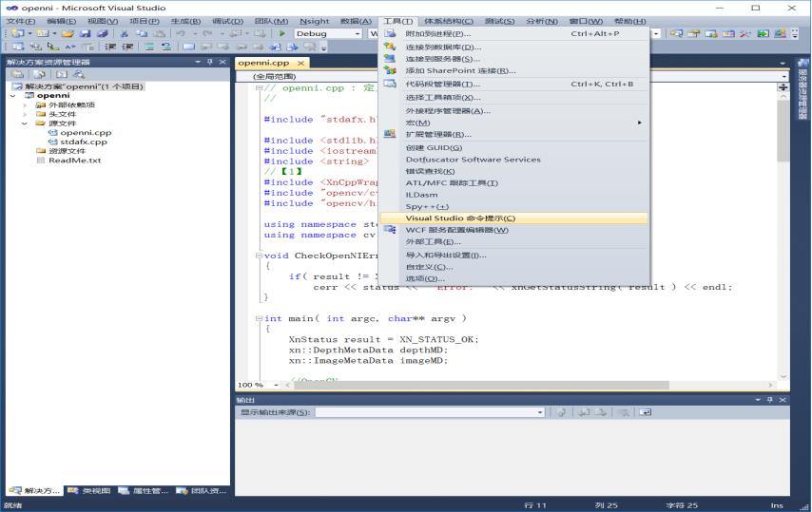The image size is (812, 512).
Task: Start debugging with the green play icon
Action: (281, 33)
